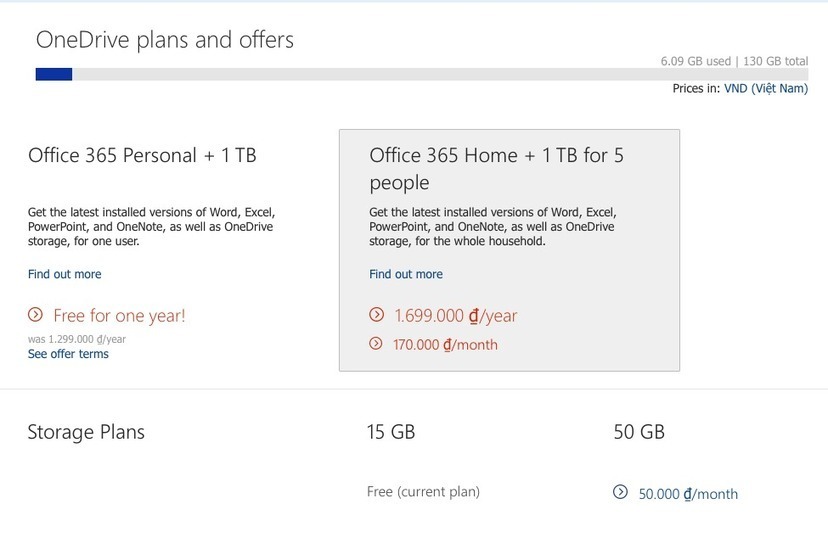Click the arrow icon beside 170.000 đ/month

coord(377,344)
